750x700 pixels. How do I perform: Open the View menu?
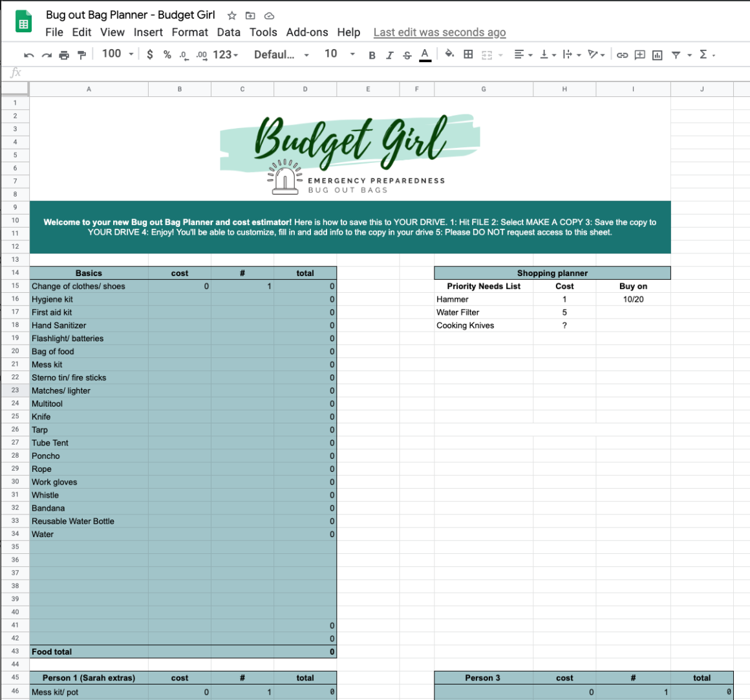[112, 32]
